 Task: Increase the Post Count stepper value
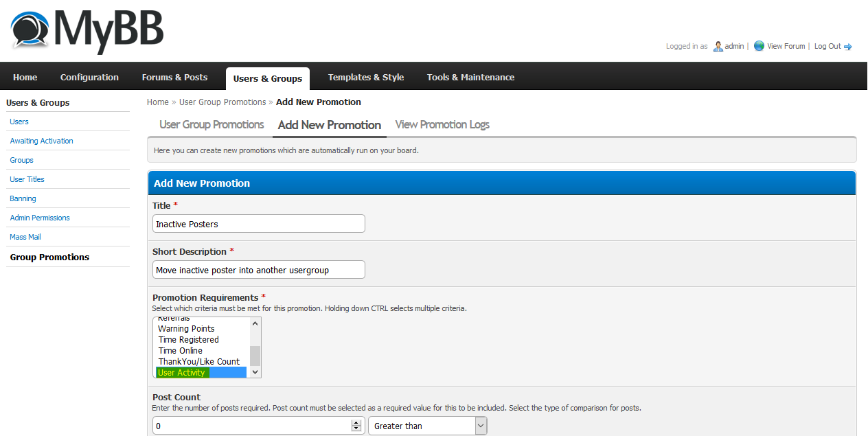point(356,423)
